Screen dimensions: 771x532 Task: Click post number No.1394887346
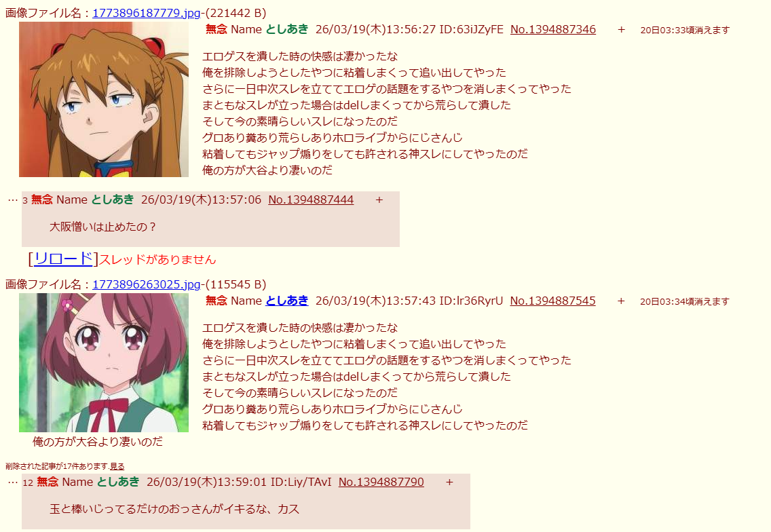coord(553,29)
